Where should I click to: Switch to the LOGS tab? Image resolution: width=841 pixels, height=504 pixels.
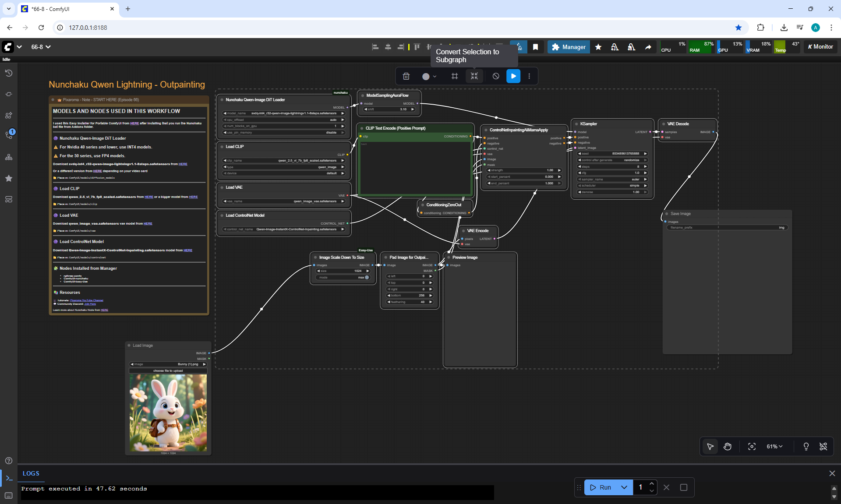(31, 473)
